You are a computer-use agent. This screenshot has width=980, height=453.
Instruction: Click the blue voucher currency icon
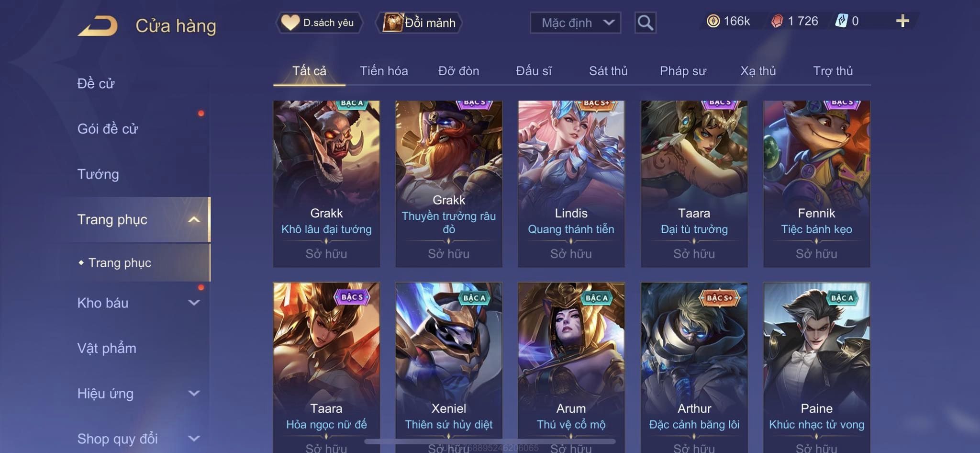click(x=841, y=21)
